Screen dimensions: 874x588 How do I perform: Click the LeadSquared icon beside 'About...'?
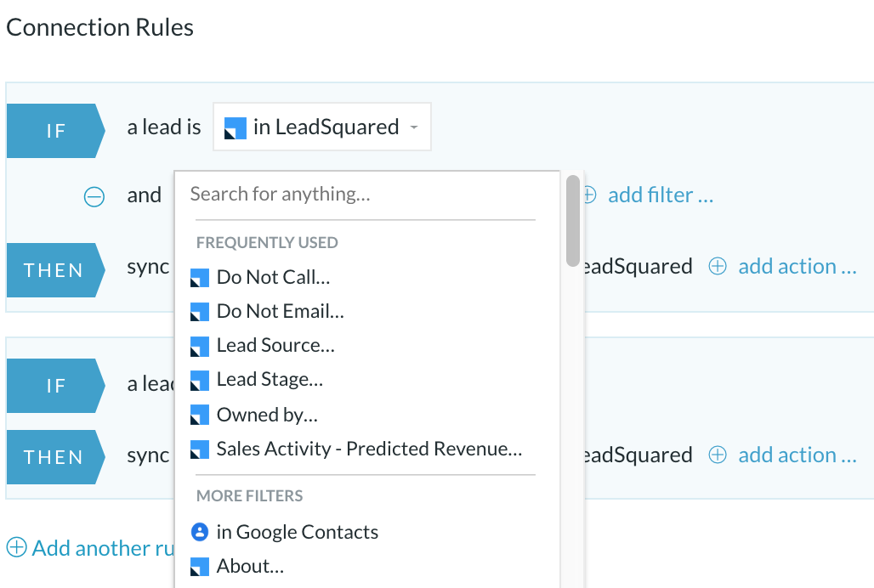pos(200,567)
